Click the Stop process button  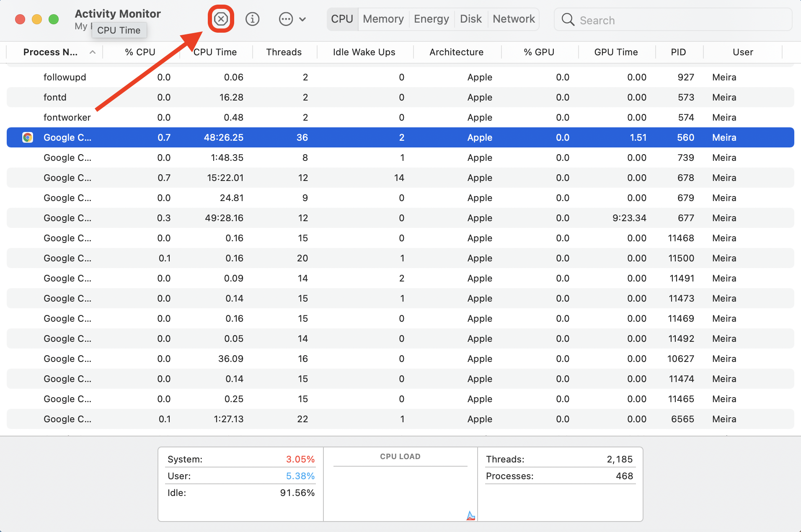[221, 19]
